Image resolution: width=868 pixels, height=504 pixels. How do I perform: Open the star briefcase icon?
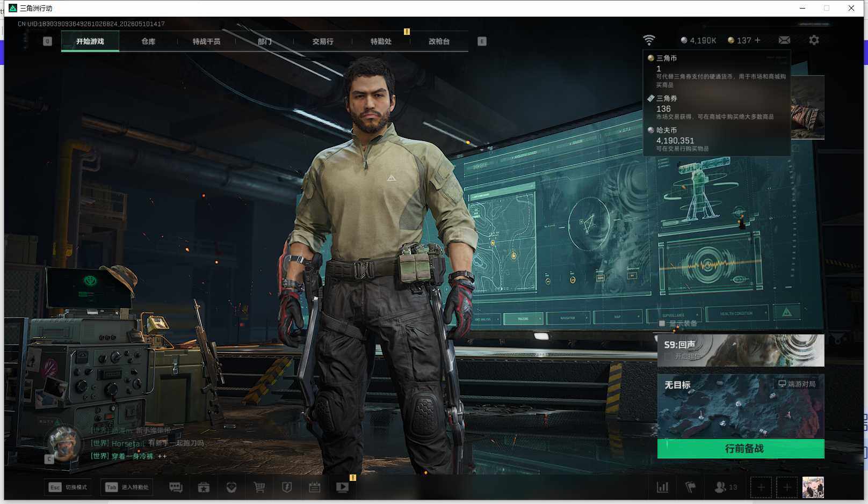[204, 487]
